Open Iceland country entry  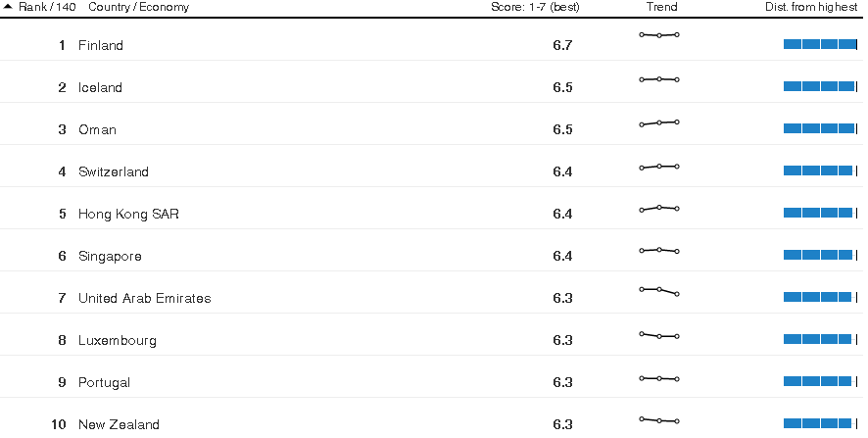tap(100, 87)
